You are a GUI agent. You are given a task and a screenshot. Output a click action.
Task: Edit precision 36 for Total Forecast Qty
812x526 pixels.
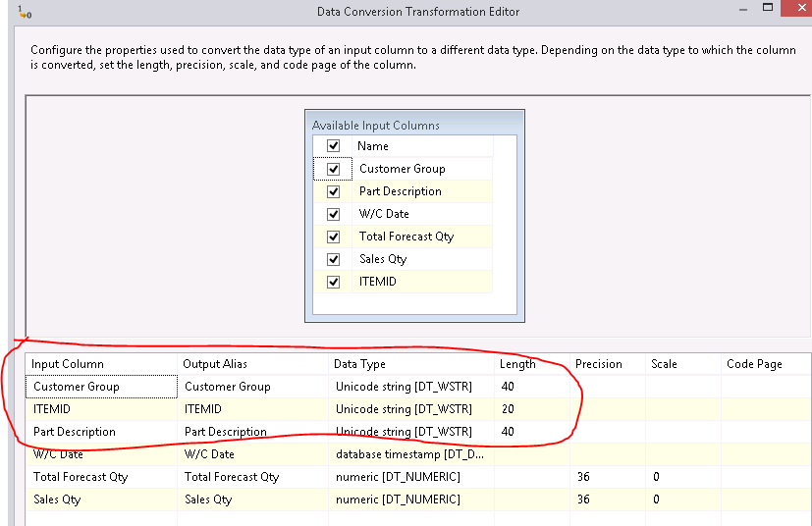click(608, 477)
